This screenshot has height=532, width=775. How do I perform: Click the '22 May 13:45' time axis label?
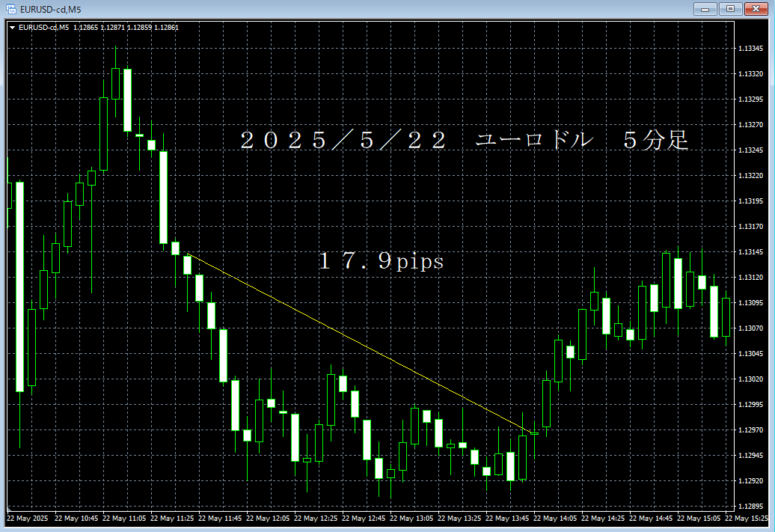pyautogui.click(x=508, y=518)
